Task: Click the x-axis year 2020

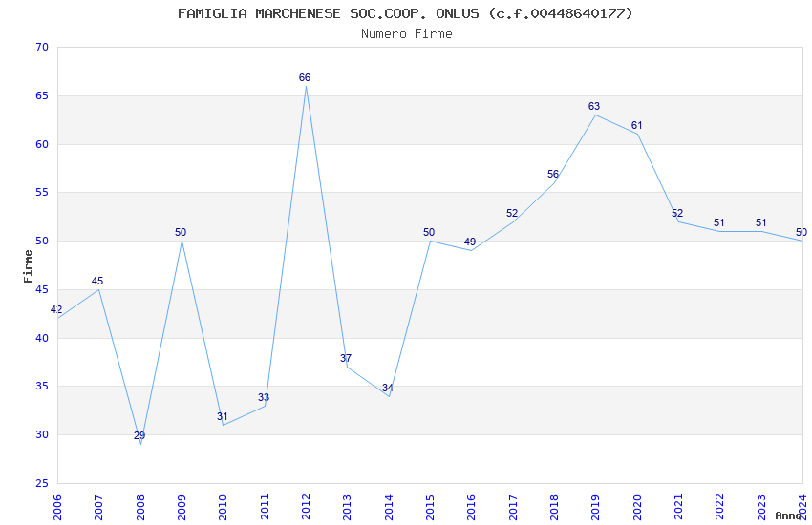Action: coord(637,508)
